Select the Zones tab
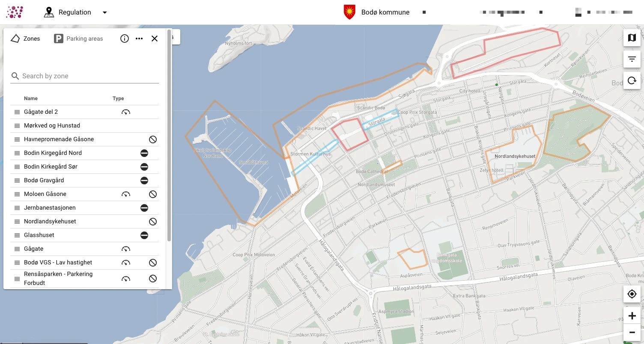 point(25,39)
